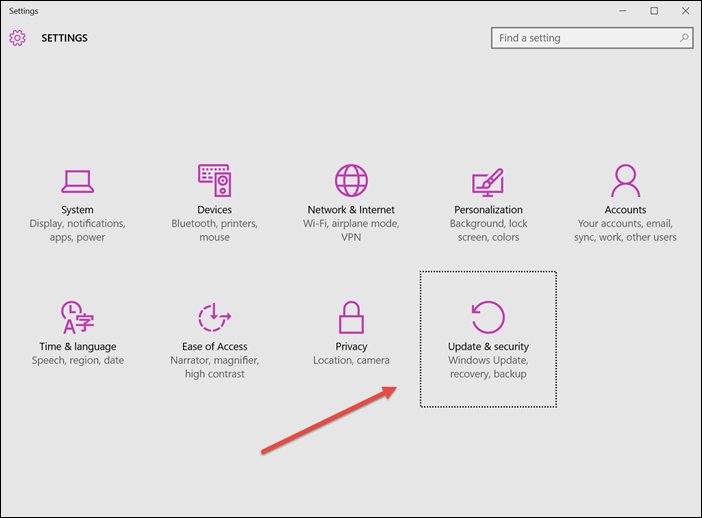702x518 pixels.
Task: Open the Network & Internet globe icon
Action: [351, 180]
